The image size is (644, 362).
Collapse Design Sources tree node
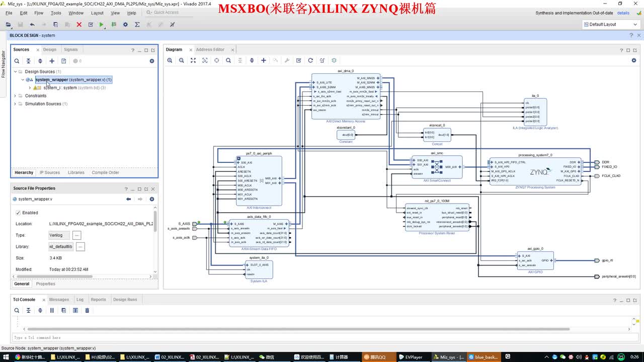15,71
